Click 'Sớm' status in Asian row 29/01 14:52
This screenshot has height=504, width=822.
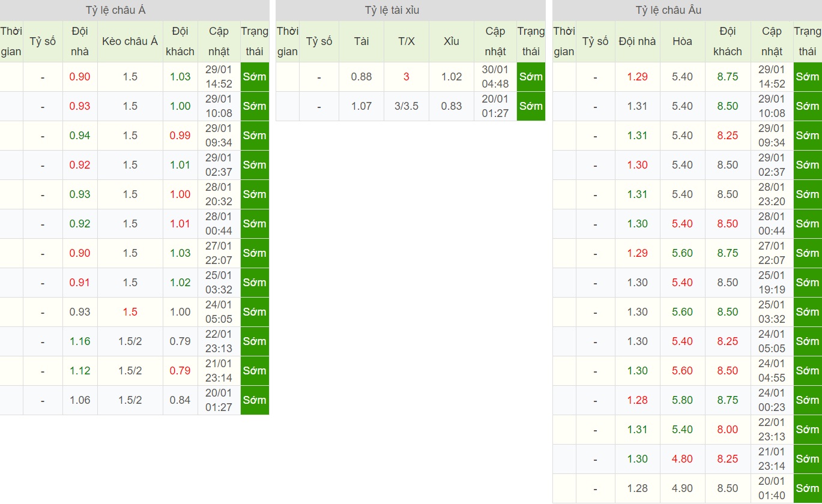(x=255, y=77)
